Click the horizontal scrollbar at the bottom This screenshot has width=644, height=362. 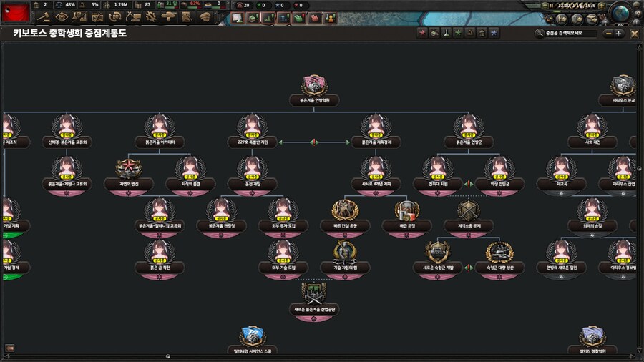coord(322,356)
